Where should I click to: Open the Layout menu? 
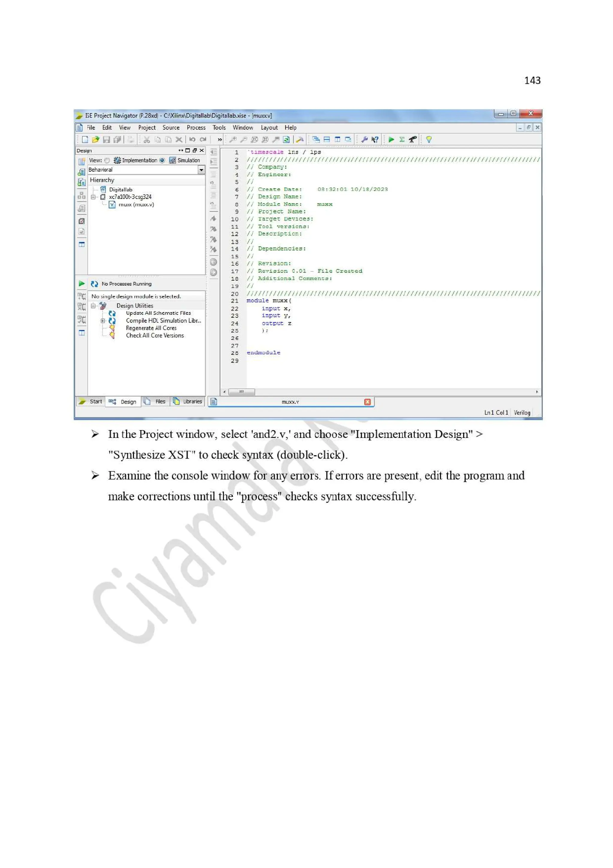click(269, 128)
